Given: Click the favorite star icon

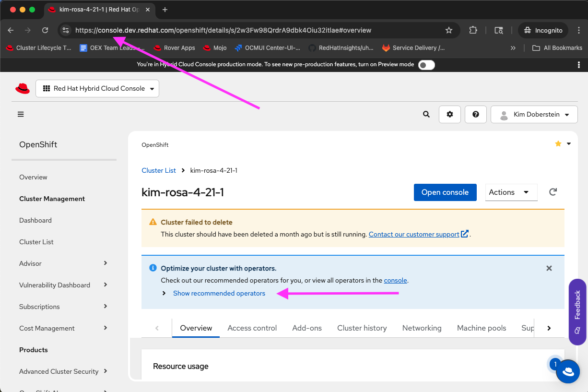Looking at the screenshot, I should tap(558, 143).
